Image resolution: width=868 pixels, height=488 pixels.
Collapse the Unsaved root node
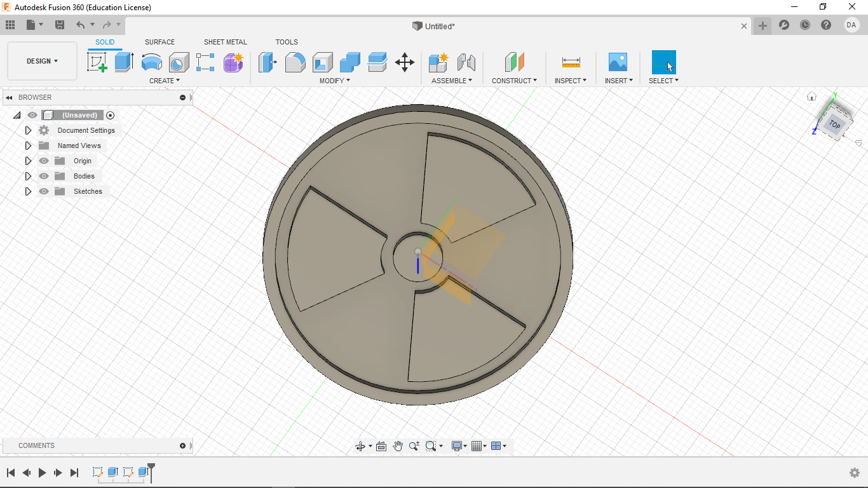[17, 115]
